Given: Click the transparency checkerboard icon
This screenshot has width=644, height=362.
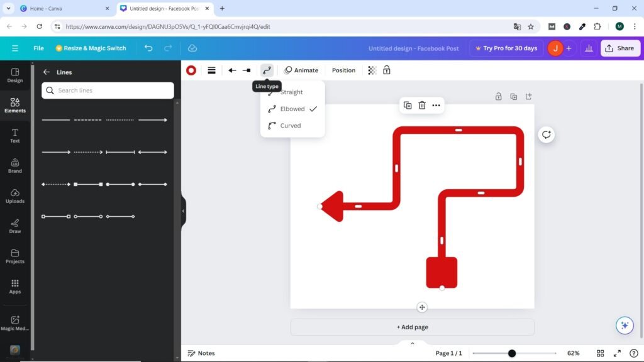Looking at the screenshot, I should tap(372, 70).
